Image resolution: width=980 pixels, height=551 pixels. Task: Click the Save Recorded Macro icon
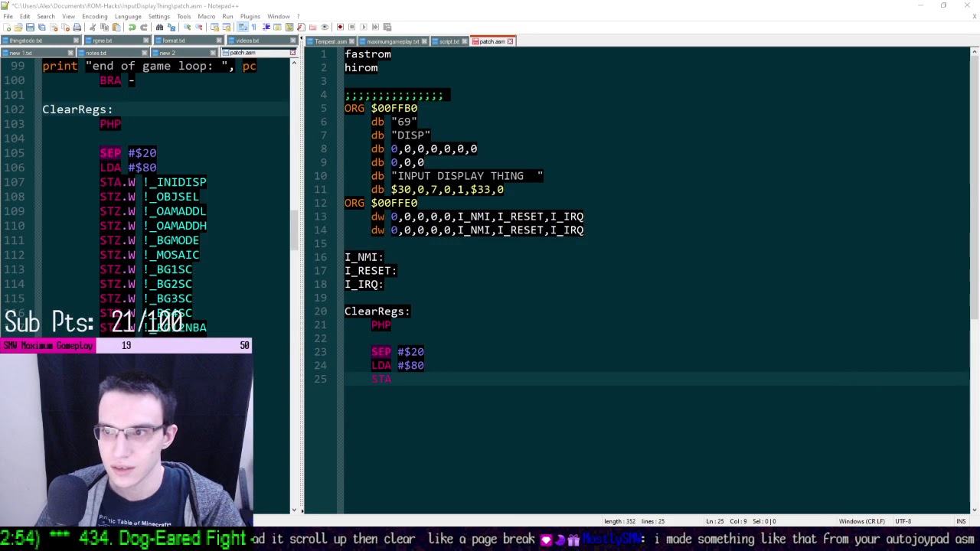pyautogui.click(x=387, y=27)
